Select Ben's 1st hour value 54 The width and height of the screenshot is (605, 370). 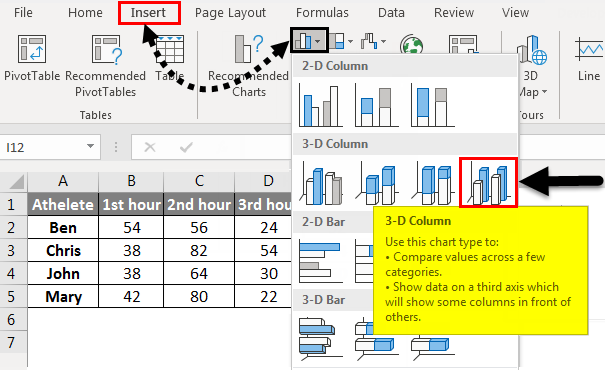131,227
